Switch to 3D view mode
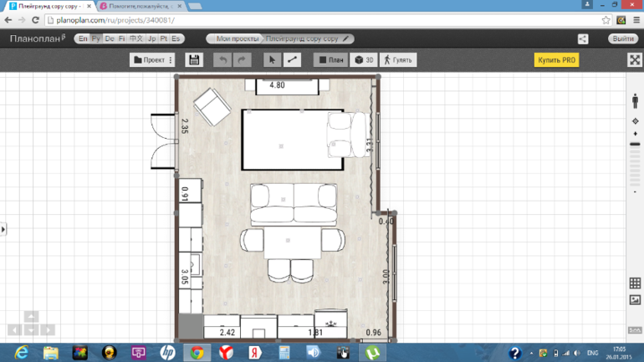This screenshot has width=644, height=362. [x=363, y=60]
